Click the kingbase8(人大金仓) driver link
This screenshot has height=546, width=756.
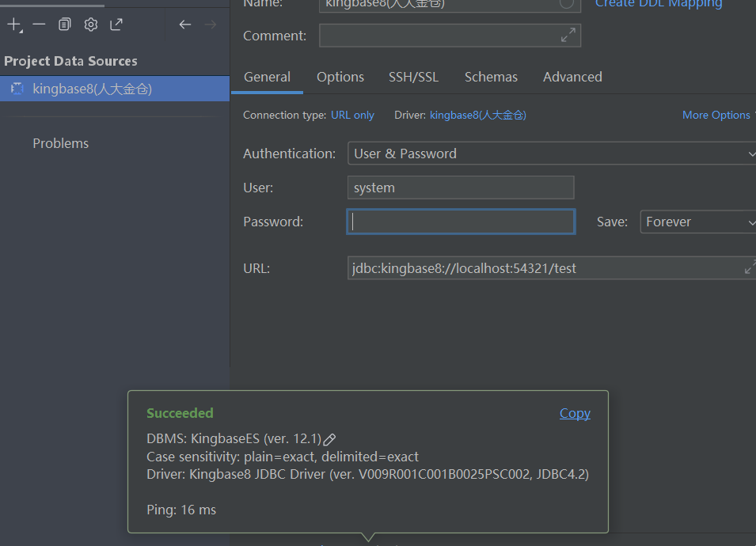click(x=478, y=116)
